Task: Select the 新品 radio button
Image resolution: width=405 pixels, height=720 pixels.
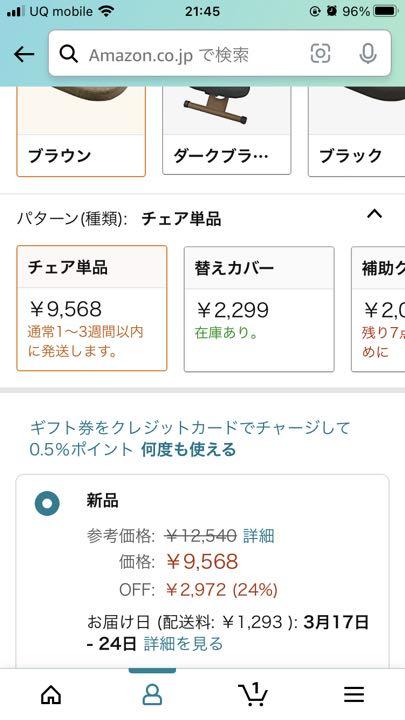Action: coord(47,503)
